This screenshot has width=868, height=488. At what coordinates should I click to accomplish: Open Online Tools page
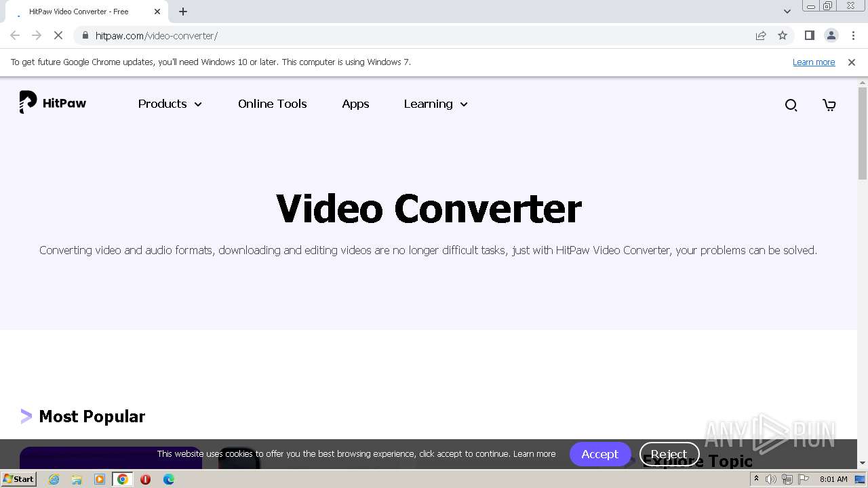pyautogui.click(x=272, y=104)
